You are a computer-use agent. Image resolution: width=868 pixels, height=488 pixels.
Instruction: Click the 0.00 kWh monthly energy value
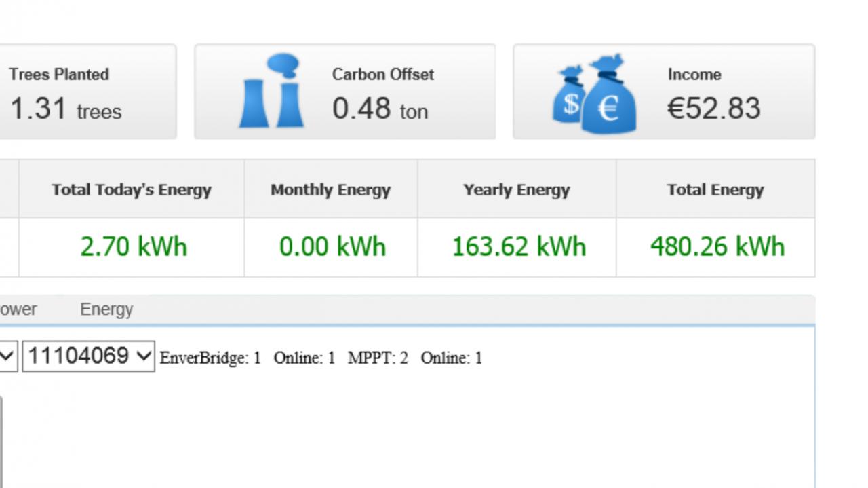[x=332, y=246]
